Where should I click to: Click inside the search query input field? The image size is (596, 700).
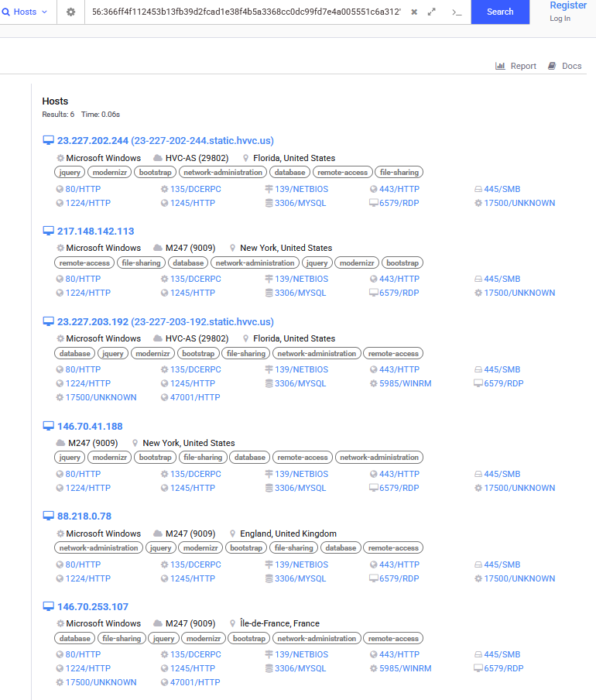tap(246, 12)
